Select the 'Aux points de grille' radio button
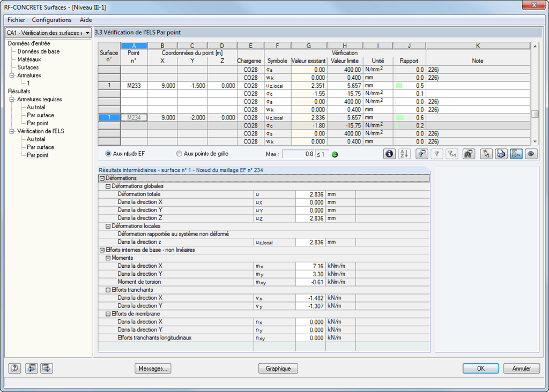Image resolution: width=549 pixels, height=392 pixels. [x=179, y=154]
